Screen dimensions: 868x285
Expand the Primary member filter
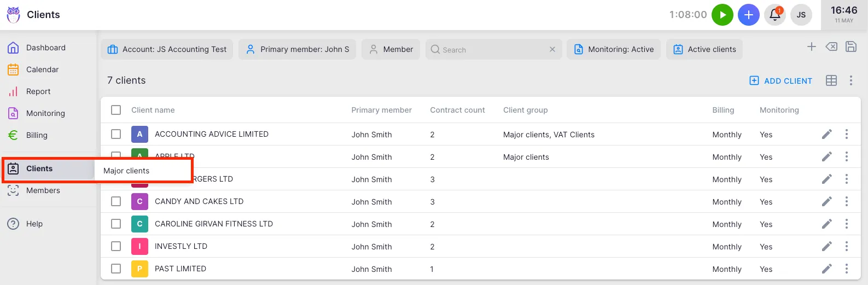[x=297, y=49]
